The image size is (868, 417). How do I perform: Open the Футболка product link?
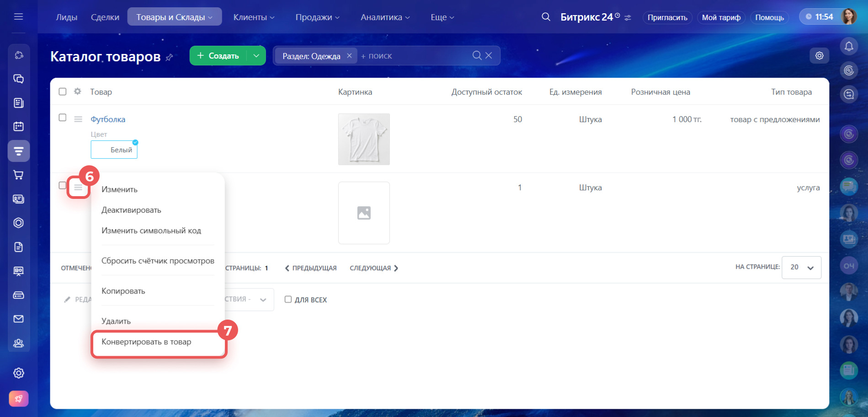click(x=108, y=119)
